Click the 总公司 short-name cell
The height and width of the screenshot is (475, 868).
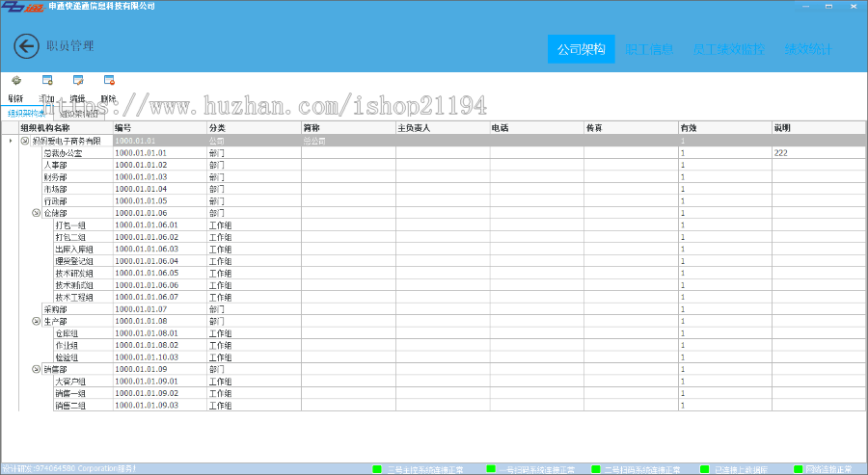[348, 141]
